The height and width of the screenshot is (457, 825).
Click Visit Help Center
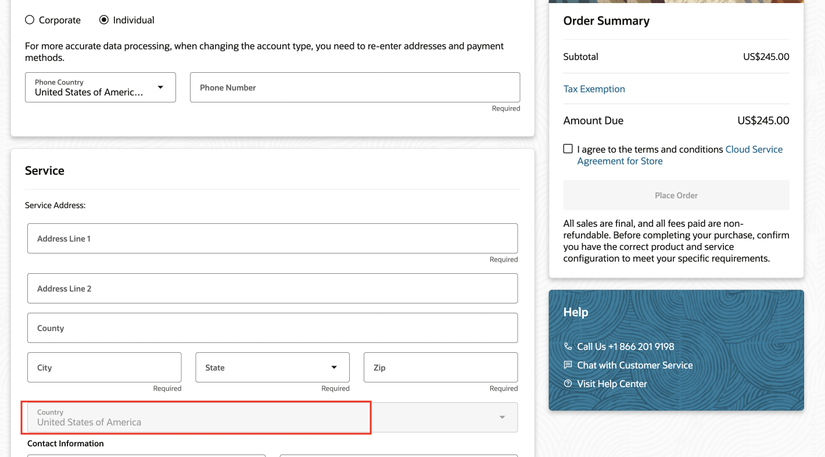(612, 384)
